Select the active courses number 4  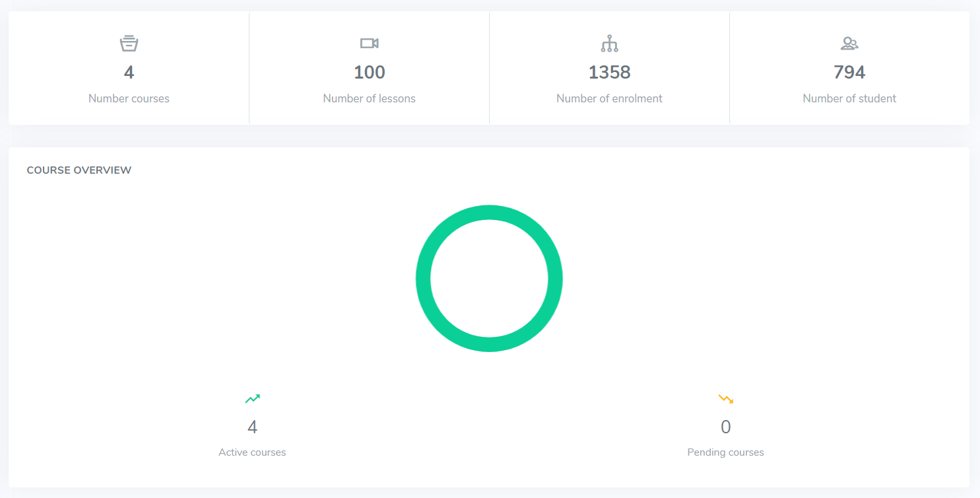[x=252, y=427]
